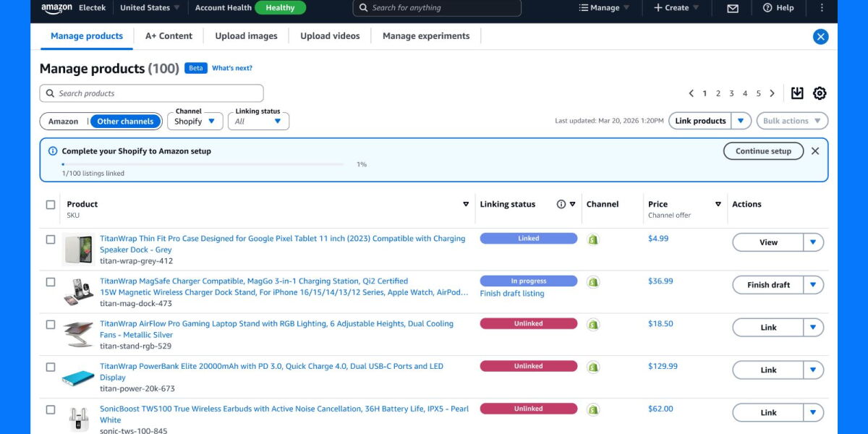Click the Finish draft button
The height and width of the screenshot is (434, 868).
point(768,285)
